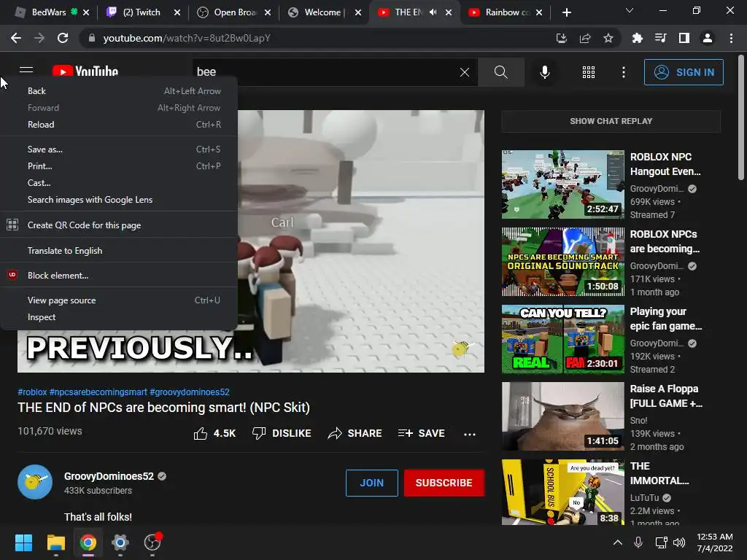Screen dimensions: 747x560
Task: Choose Inspect in the context menu
Action: [119, 317]
